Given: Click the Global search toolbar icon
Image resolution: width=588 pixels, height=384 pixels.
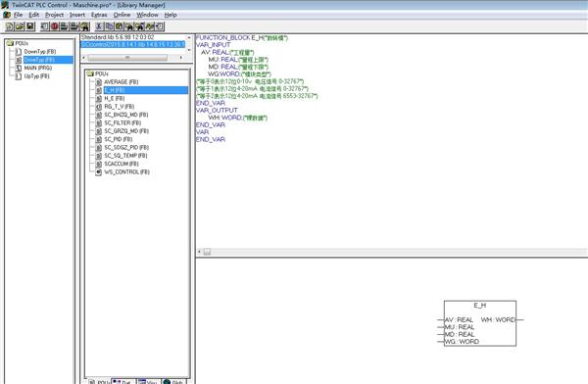Looking at the screenshot, I should (85, 26).
